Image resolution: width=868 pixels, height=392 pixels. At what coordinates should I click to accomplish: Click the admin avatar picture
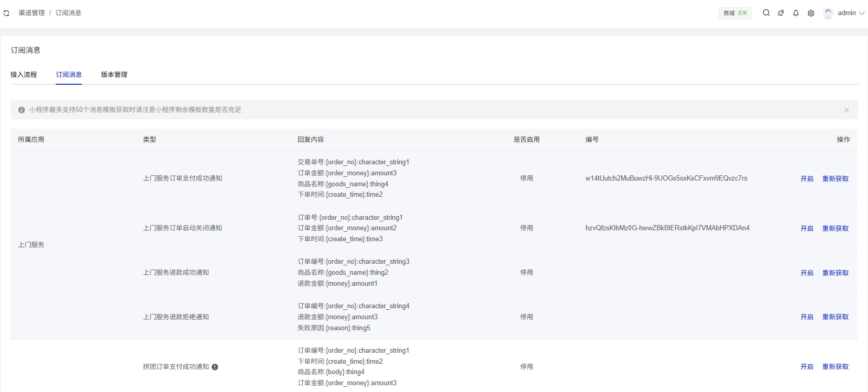click(x=828, y=13)
